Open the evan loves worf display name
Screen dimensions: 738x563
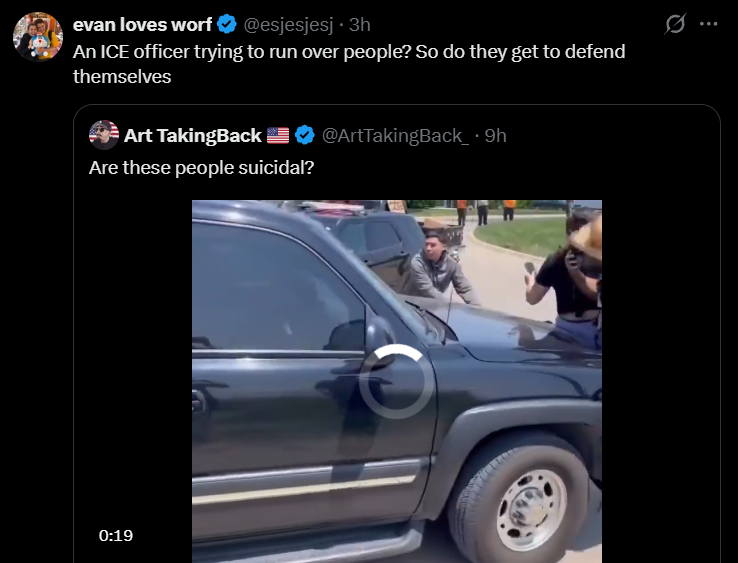[142, 24]
